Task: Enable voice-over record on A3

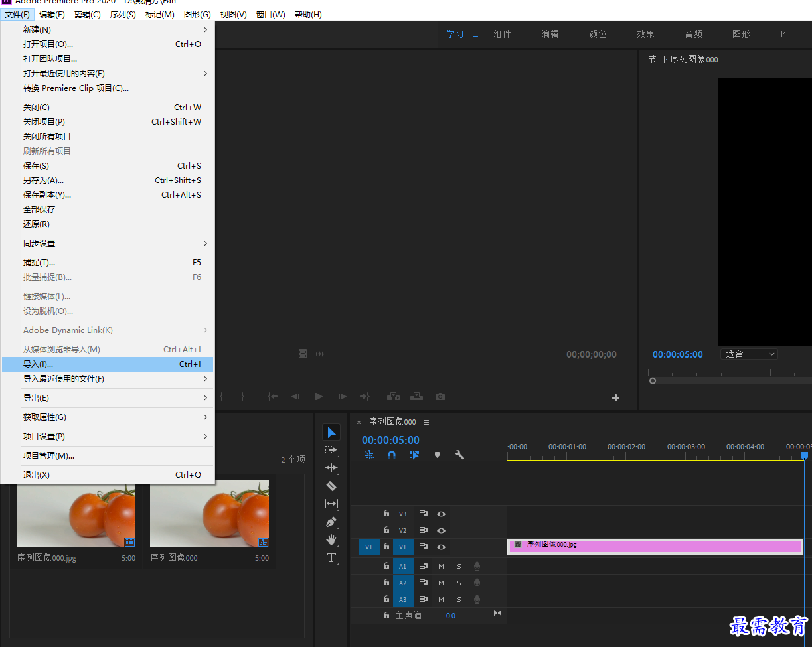Action: point(477,599)
